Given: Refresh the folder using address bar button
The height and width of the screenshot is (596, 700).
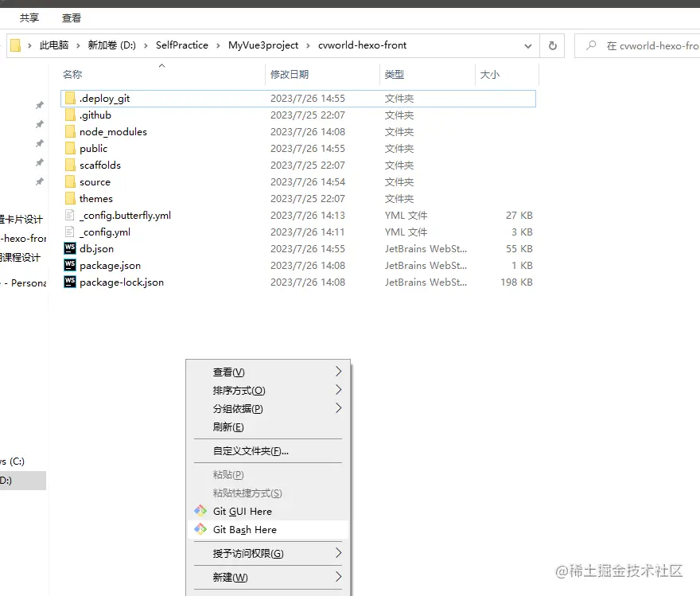Looking at the screenshot, I should click(552, 45).
